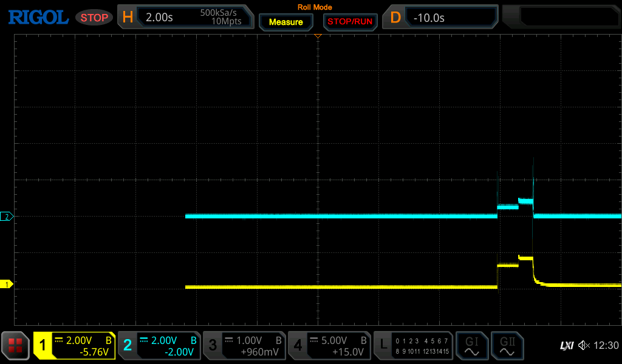Screen dimensions: 622x364
Task: Enable channel 4
Action: [298, 345]
